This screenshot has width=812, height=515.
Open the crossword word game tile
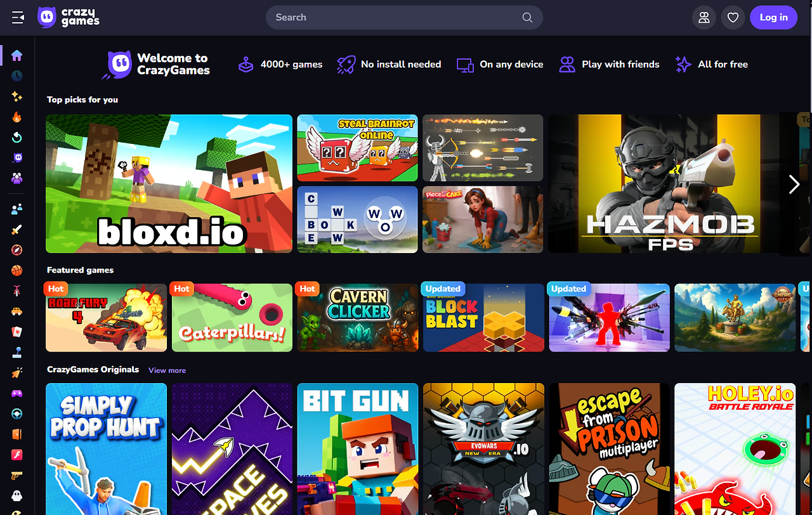pos(358,219)
